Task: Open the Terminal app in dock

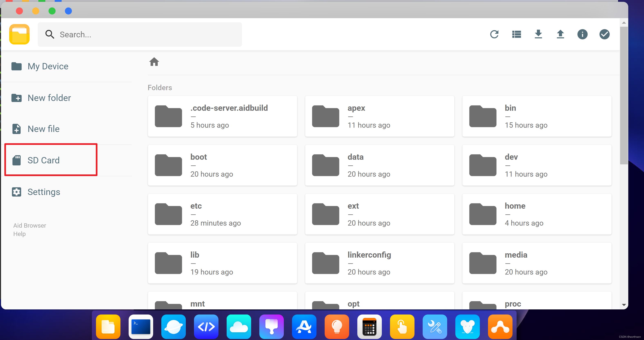Action: tap(141, 327)
